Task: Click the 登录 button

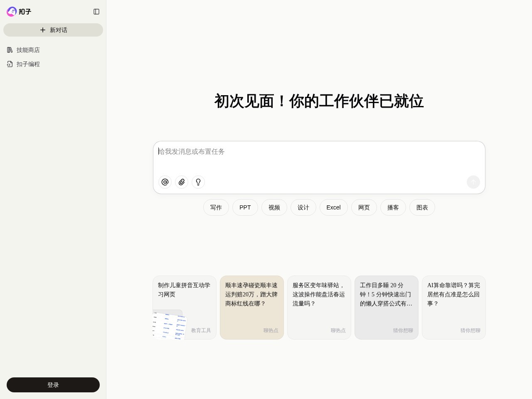Action: pos(53,385)
